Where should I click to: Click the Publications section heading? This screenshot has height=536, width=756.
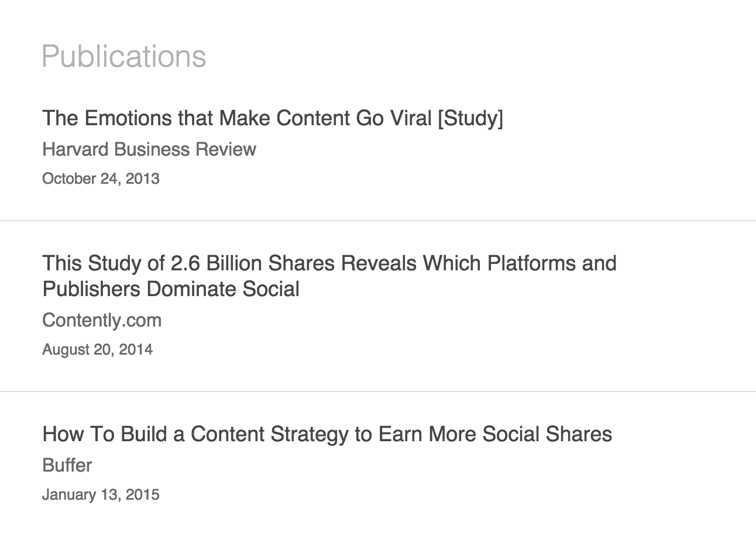point(124,57)
